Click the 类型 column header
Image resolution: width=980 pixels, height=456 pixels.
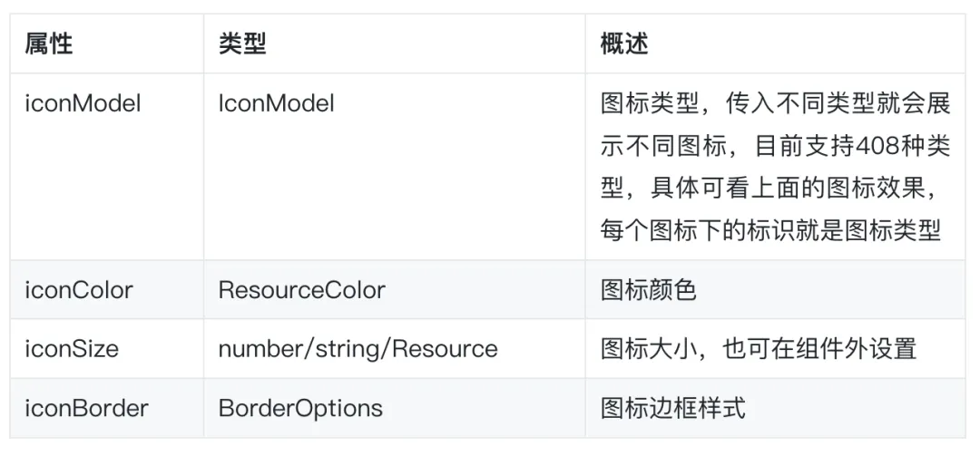point(242,44)
